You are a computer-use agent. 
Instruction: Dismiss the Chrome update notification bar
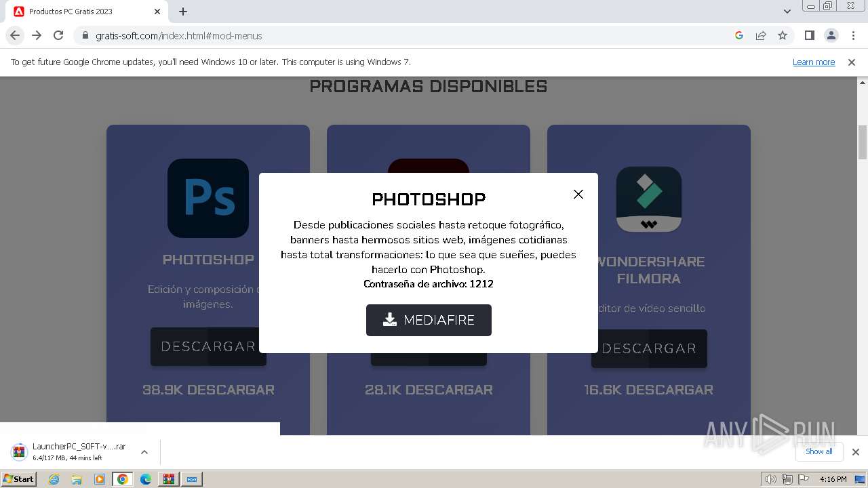(852, 62)
